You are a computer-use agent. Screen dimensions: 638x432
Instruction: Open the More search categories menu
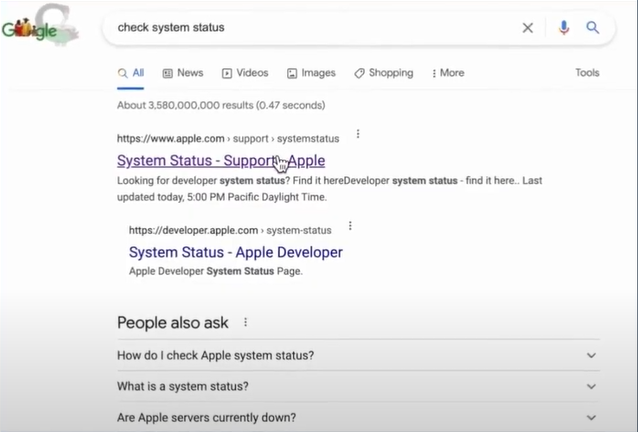pos(448,73)
